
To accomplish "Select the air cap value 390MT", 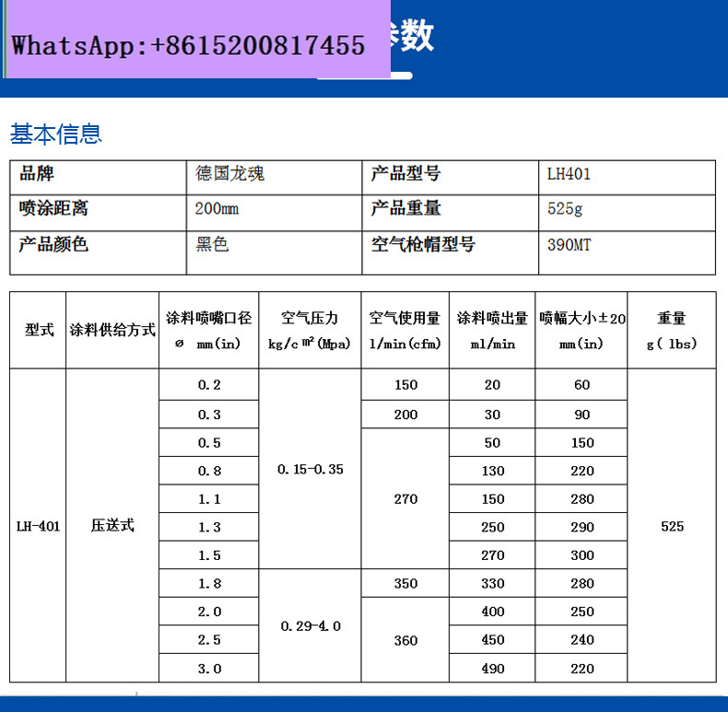I will tap(569, 245).
